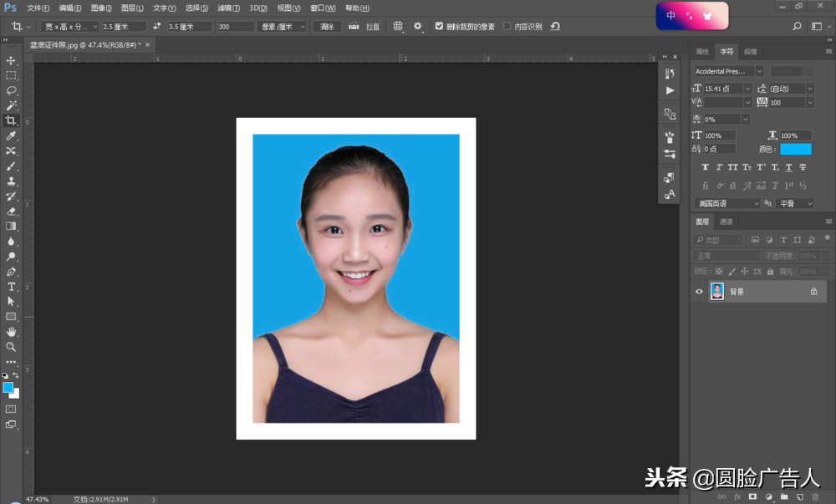This screenshot has height=504, width=836.
Task: Activate the Hand tool
Action: 11,332
